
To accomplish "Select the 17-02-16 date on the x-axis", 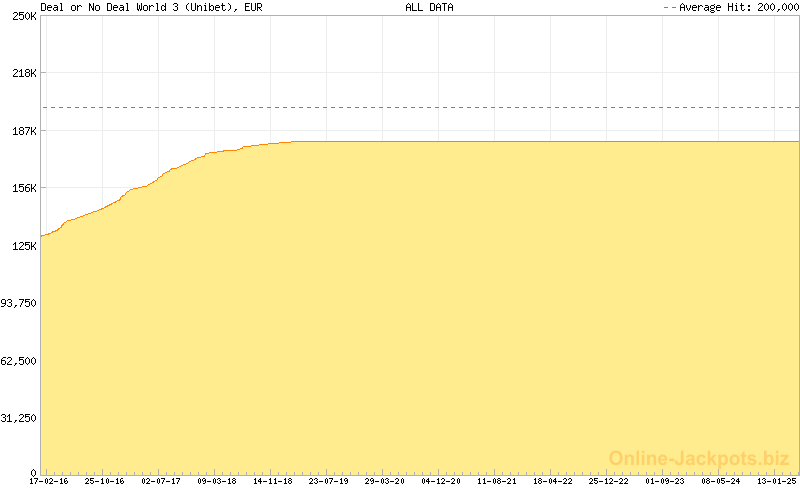I will [x=49, y=481].
